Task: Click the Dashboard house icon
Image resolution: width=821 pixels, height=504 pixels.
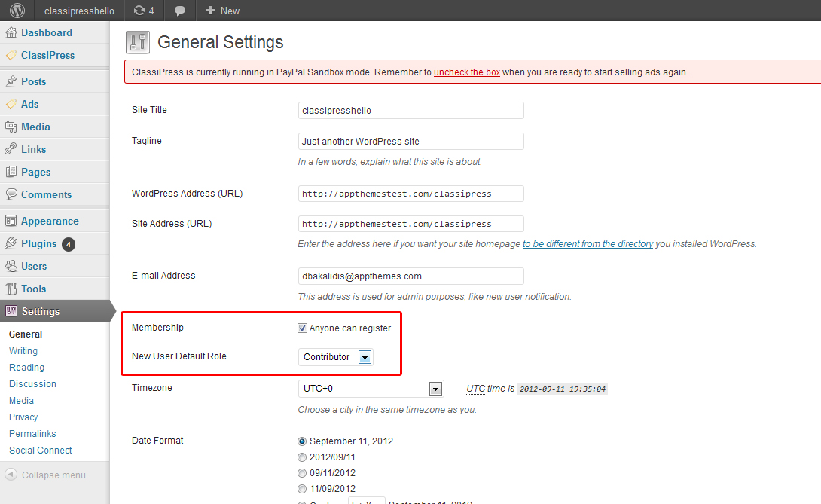Action: 11,32
